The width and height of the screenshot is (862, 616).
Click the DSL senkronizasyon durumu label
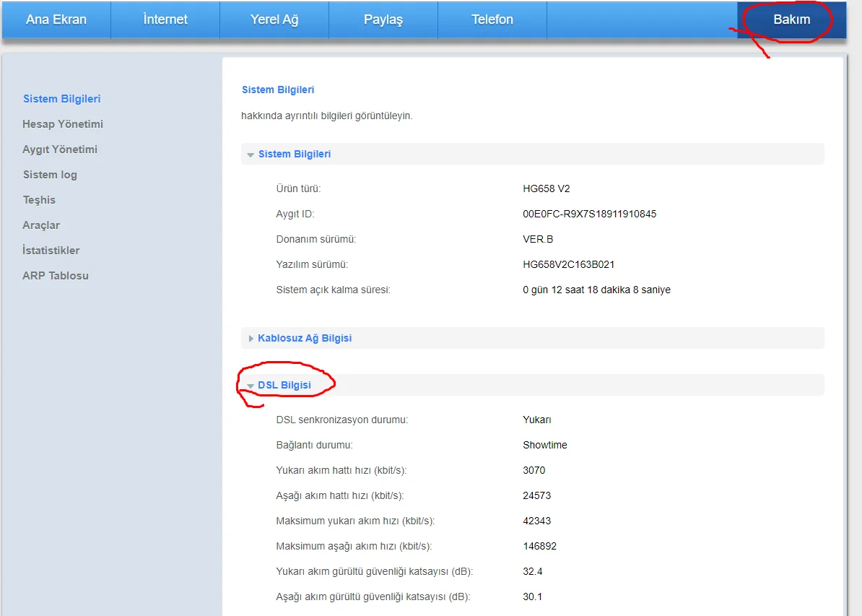tap(342, 420)
